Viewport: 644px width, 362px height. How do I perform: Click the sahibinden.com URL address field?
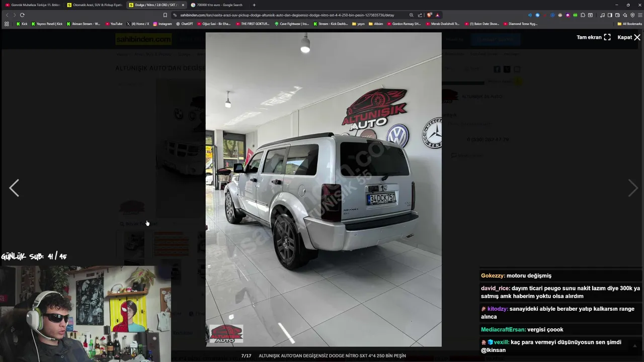click(x=287, y=15)
